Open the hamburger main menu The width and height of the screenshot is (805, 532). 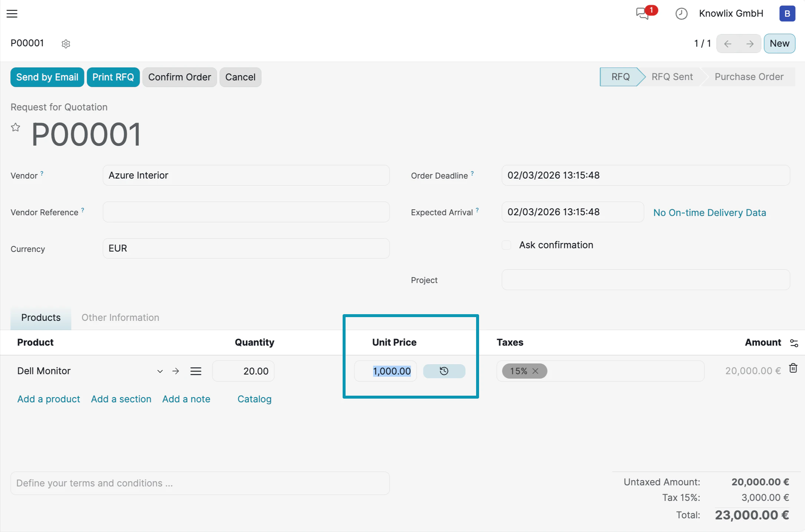point(12,14)
